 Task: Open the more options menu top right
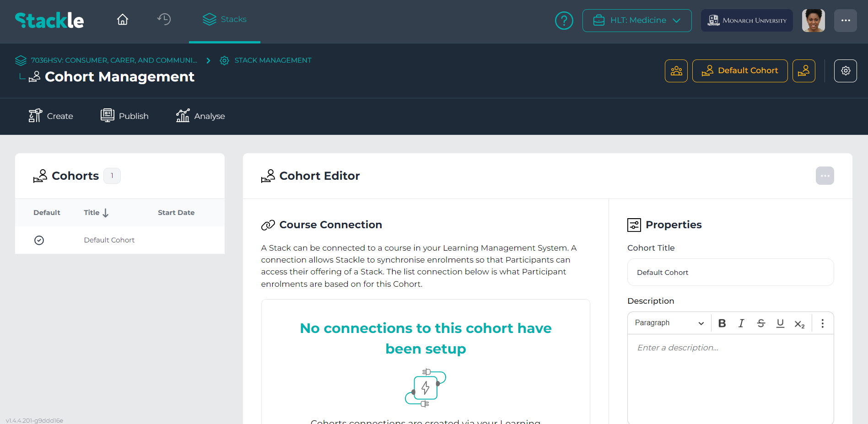[x=845, y=20]
